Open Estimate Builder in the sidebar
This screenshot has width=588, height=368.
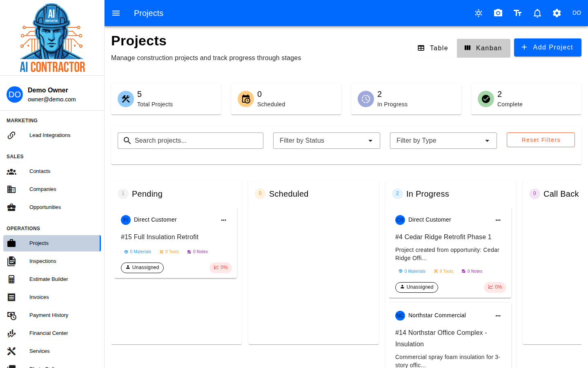pyautogui.click(x=52, y=279)
